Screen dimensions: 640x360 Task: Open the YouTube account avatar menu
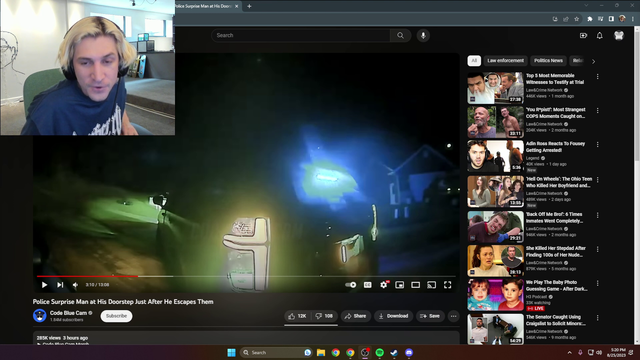[619, 36]
